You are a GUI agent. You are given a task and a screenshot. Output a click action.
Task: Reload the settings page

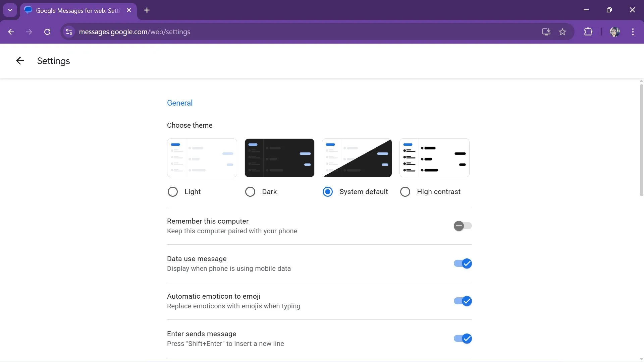tap(47, 32)
